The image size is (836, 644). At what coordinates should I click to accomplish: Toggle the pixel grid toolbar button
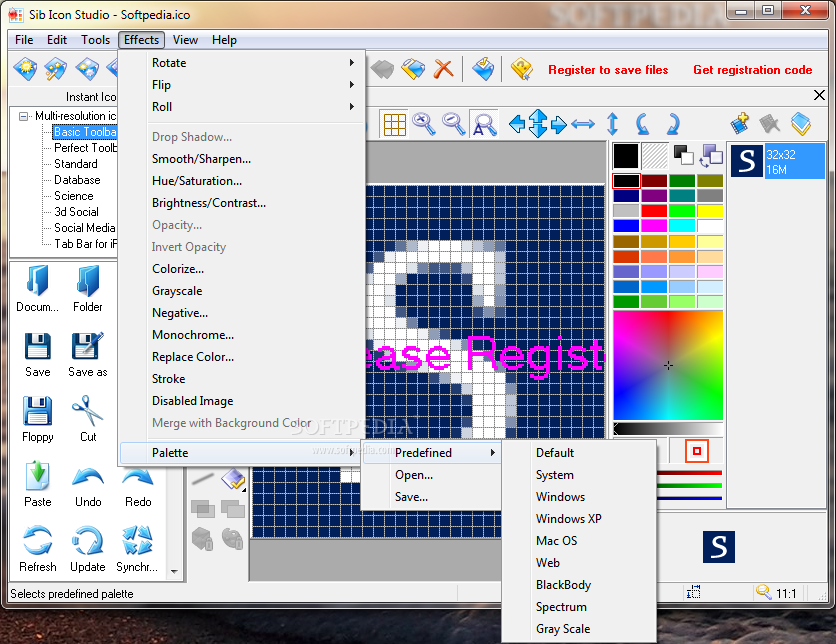coord(395,125)
